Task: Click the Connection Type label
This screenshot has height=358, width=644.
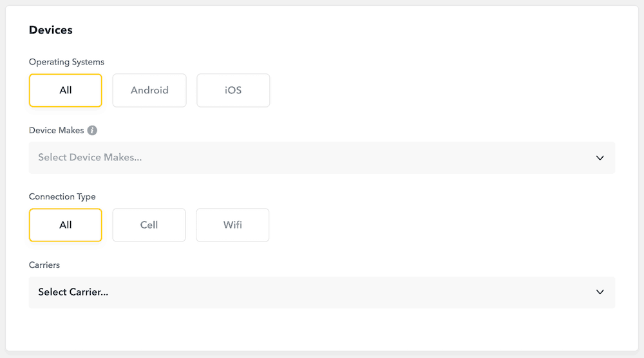Action: (x=62, y=196)
